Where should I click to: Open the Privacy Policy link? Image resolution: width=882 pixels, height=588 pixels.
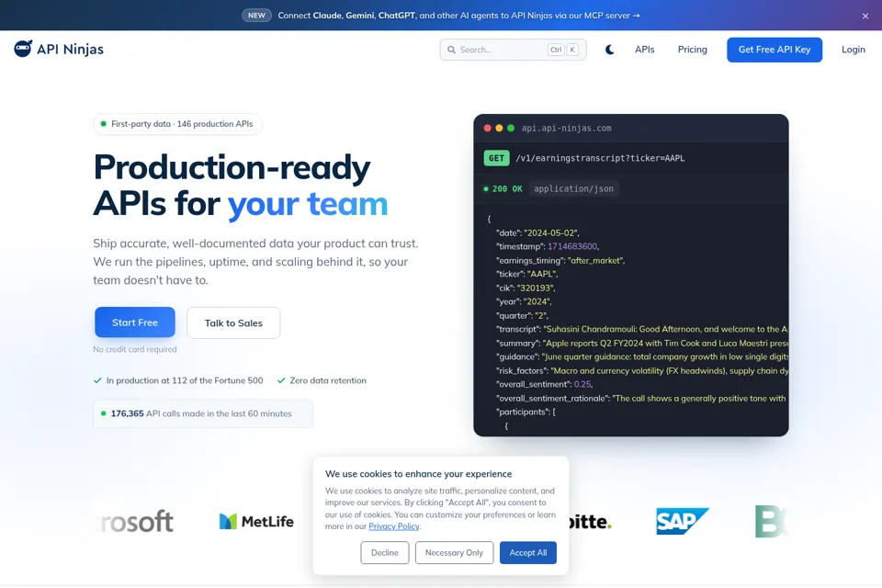click(394, 526)
